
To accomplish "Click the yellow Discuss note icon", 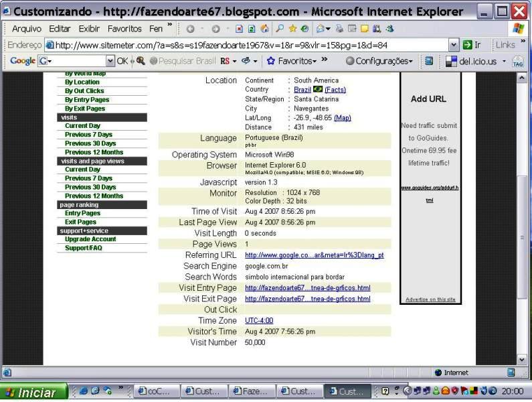I will 365,29.
